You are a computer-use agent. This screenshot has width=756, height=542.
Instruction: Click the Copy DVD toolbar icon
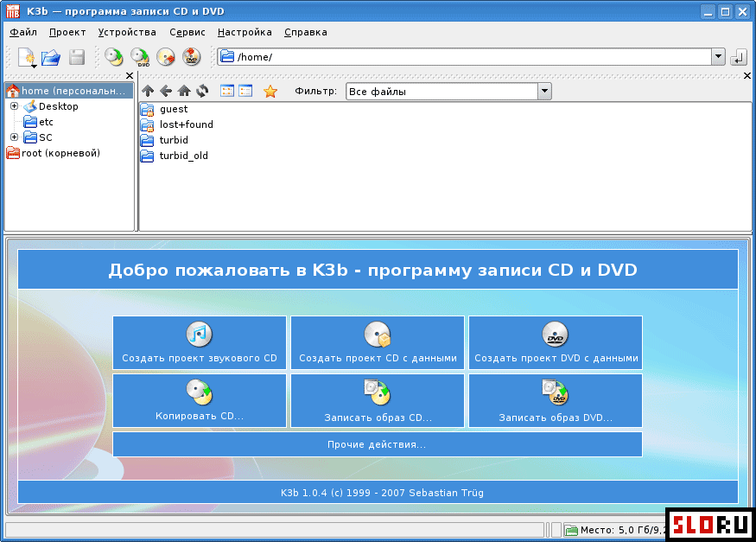[140, 57]
